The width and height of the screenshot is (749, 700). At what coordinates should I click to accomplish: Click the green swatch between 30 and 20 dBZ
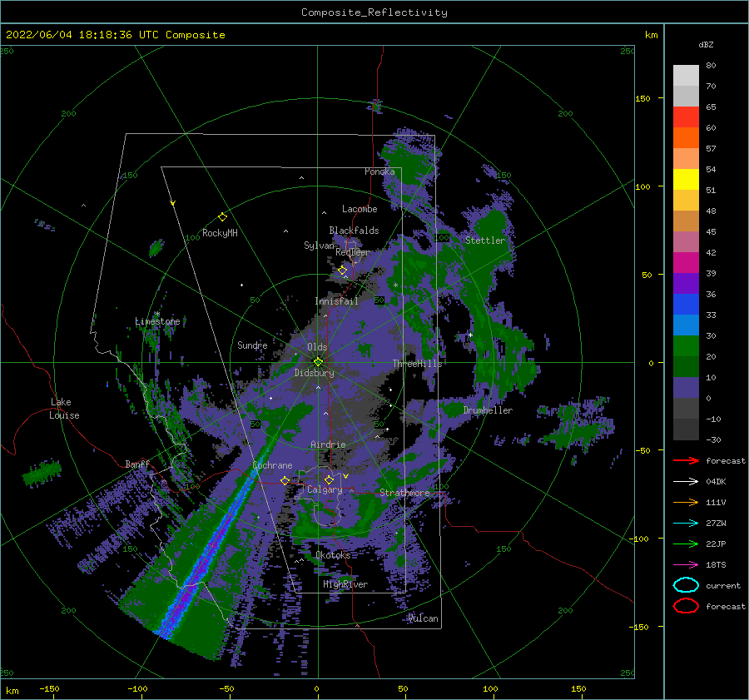[686, 346]
